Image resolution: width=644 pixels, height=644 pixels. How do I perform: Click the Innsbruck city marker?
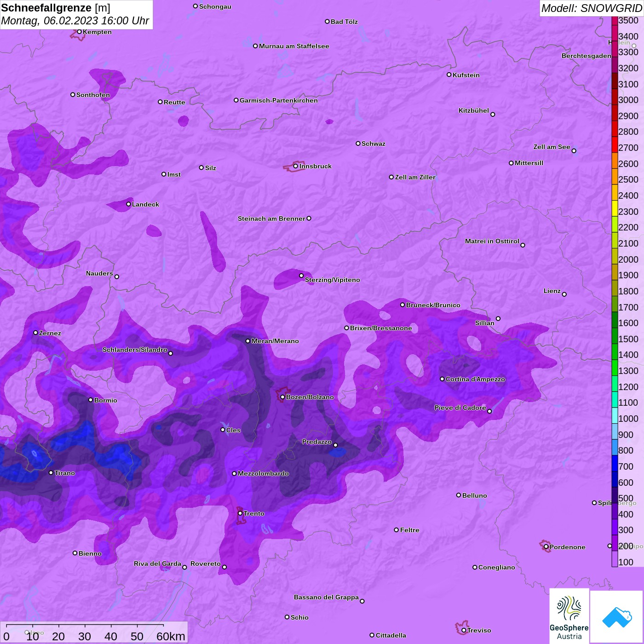pyautogui.click(x=295, y=166)
